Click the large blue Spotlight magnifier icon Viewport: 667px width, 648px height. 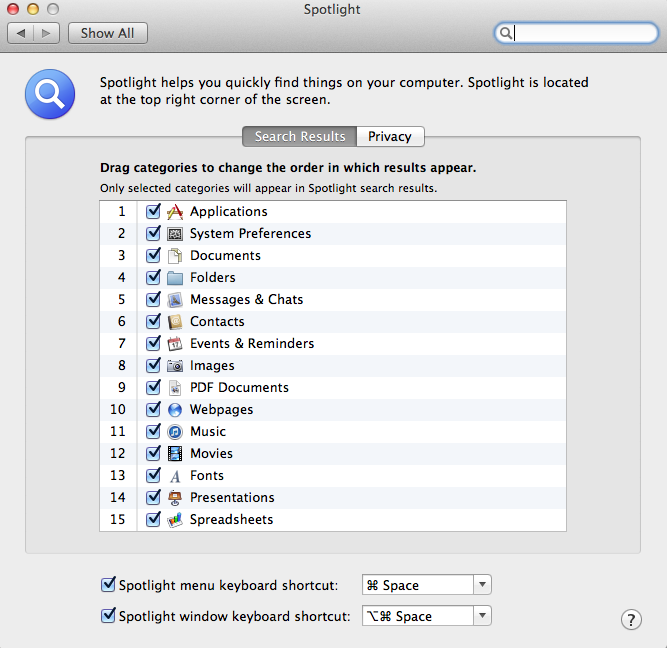(x=50, y=94)
